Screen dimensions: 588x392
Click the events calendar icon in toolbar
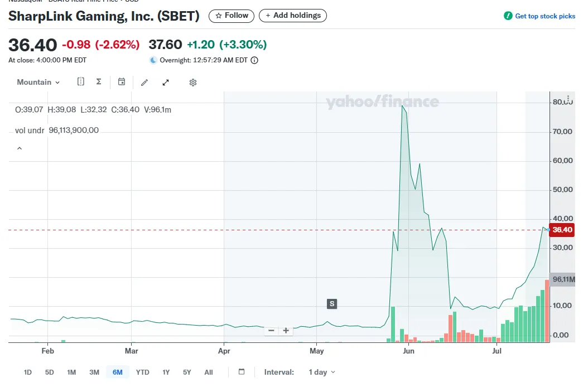tap(122, 82)
